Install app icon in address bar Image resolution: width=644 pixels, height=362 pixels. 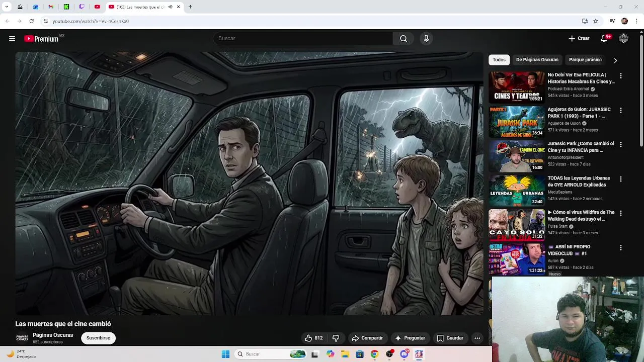(585, 21)
